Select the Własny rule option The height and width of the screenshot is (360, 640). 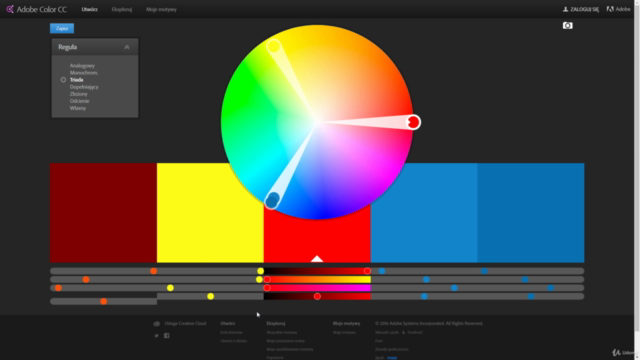click(78, 108)
